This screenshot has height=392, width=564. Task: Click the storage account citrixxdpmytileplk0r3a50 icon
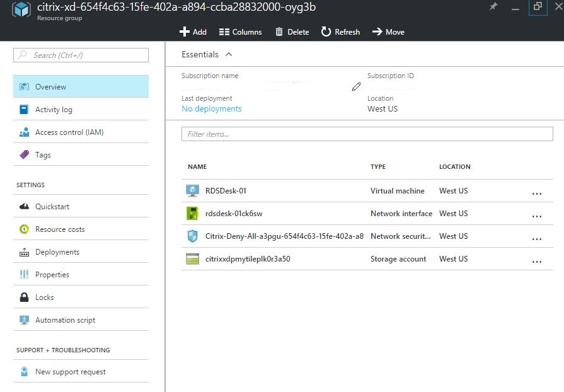tap(192, 259)
